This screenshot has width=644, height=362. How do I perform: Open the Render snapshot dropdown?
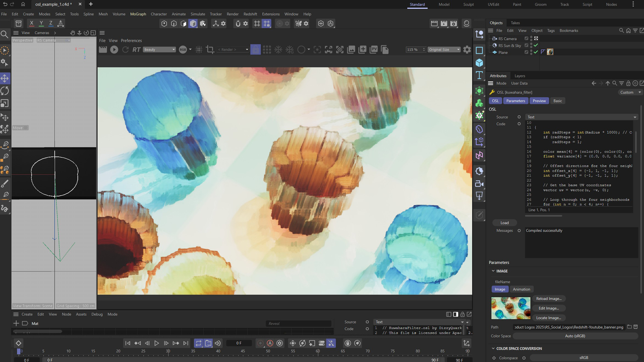coord(233,50)
